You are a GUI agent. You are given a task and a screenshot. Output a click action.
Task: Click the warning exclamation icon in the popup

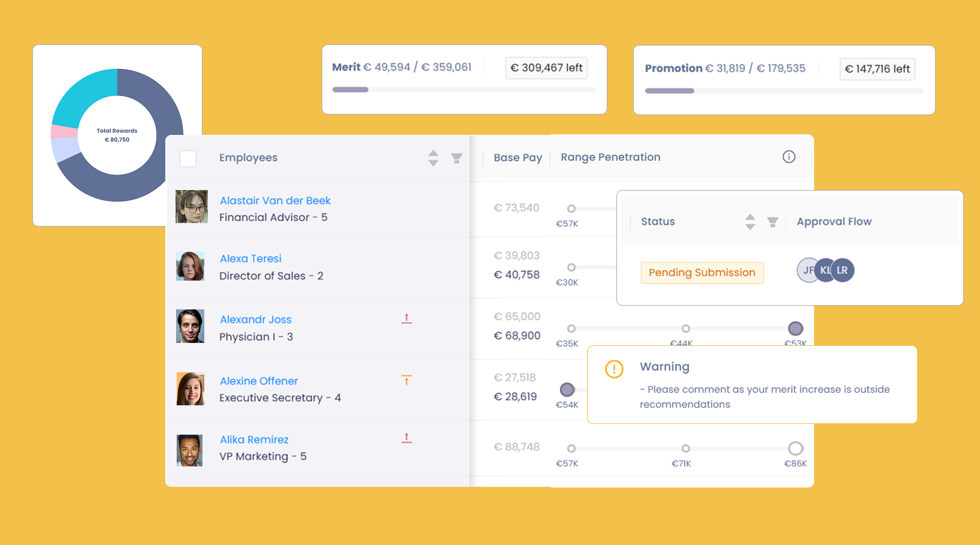pos(613,369)
